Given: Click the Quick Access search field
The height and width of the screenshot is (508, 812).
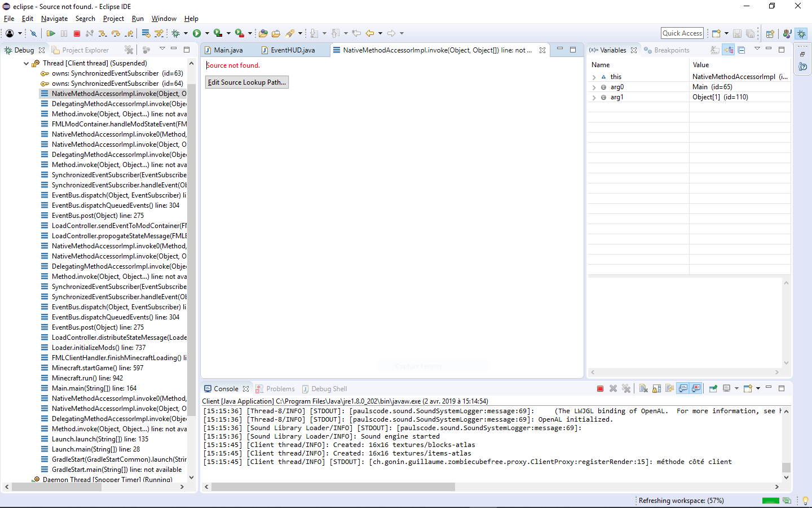Looking at the screenshot, I should click(682, 33).
